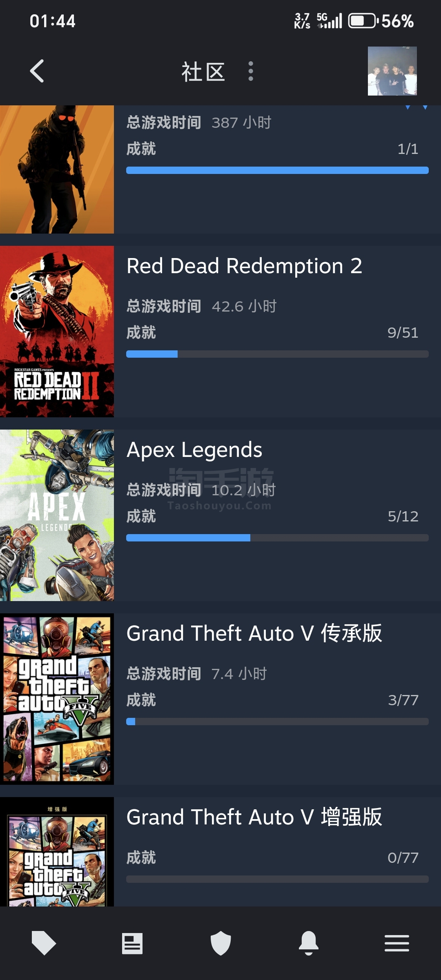Viewport: 441px width, 980px height.
Task: Tap the Red Dead Redemption 2 cover art
Action: click(57, 331)
